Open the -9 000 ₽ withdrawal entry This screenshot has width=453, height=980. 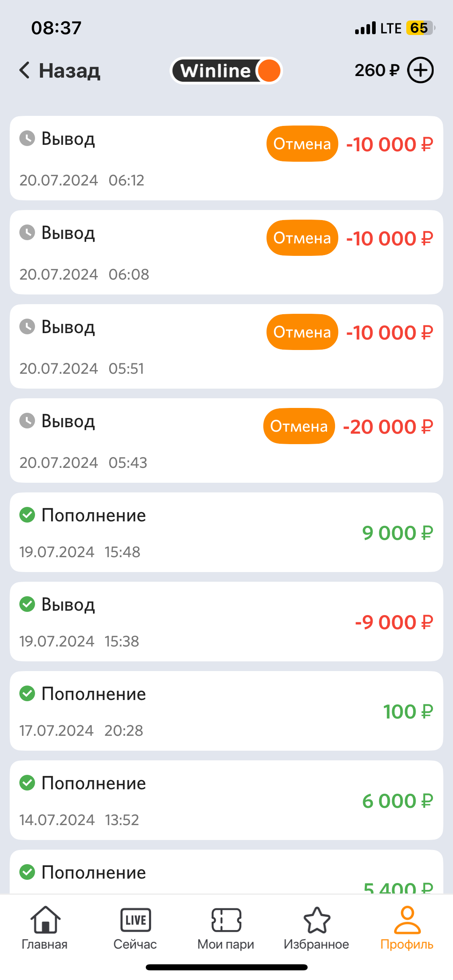pyautogui.click(x=226, y=622)
